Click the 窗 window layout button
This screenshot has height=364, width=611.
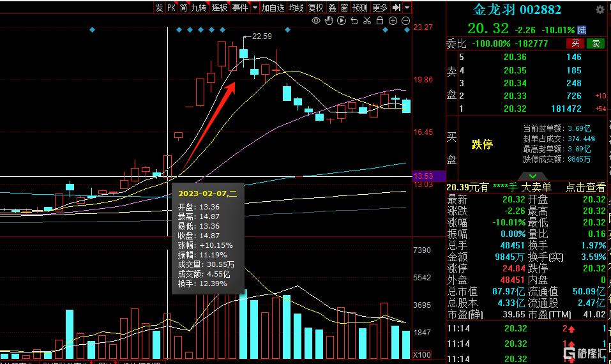[x=345, y=8]
